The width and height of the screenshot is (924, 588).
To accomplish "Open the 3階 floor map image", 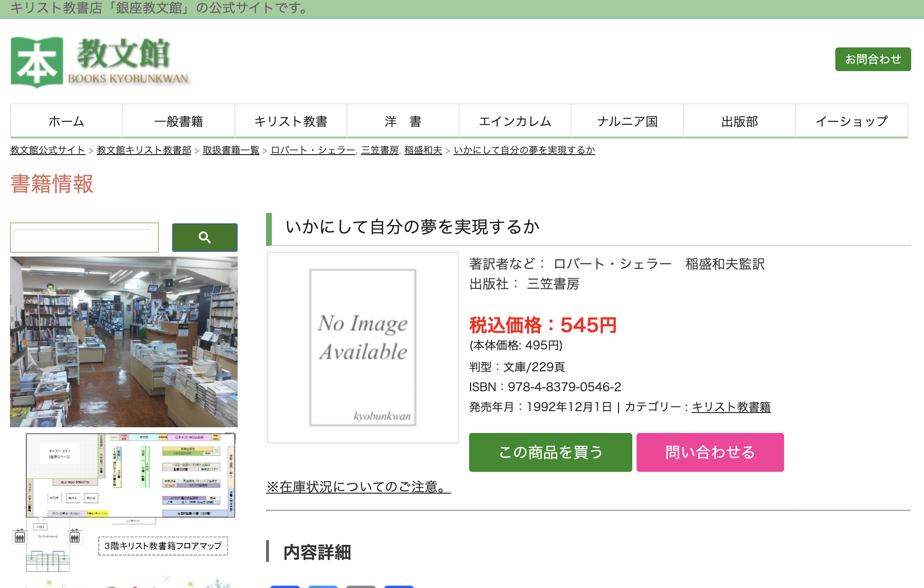I will (124, 502).
